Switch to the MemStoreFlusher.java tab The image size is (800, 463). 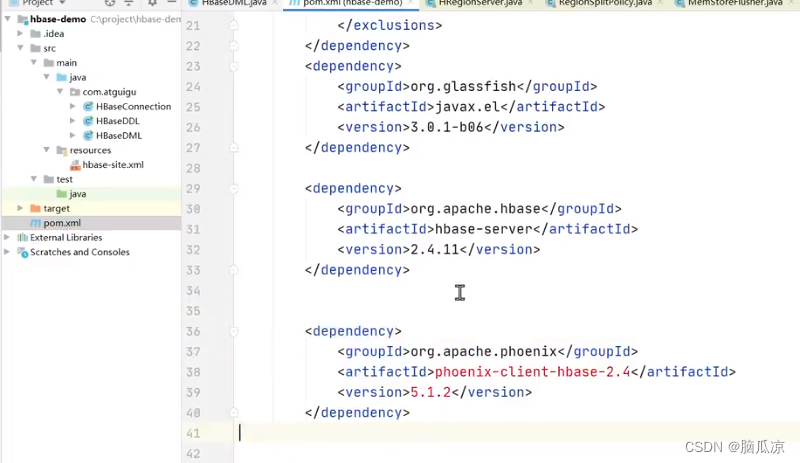[735, 4]
